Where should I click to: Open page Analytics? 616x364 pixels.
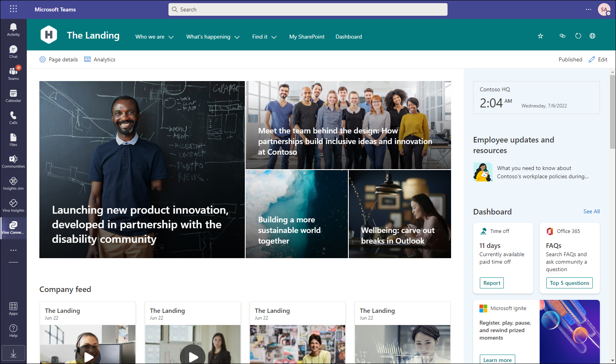[100, 59]
